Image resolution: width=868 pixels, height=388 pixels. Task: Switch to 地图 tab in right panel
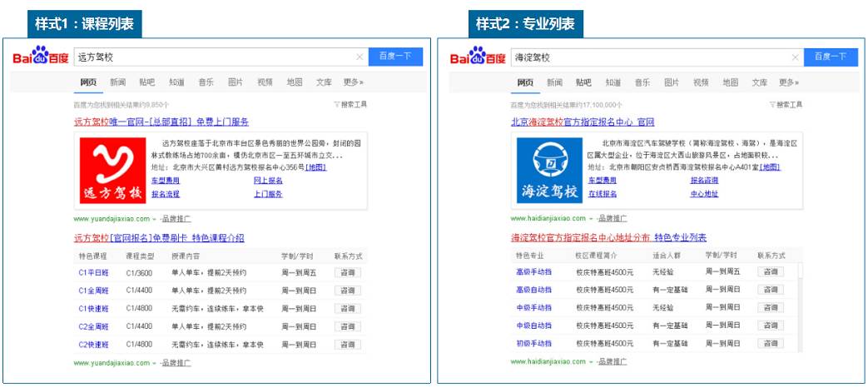(x=730, y=82)
